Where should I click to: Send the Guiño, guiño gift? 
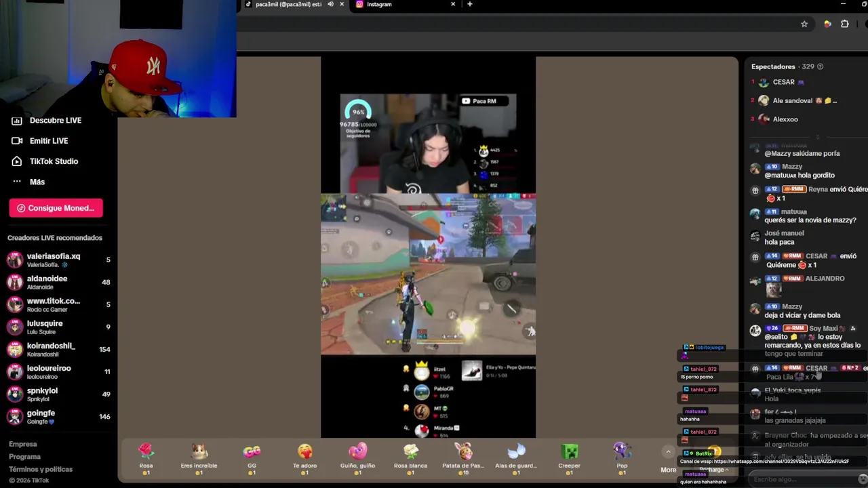click(x=357, y=458)
